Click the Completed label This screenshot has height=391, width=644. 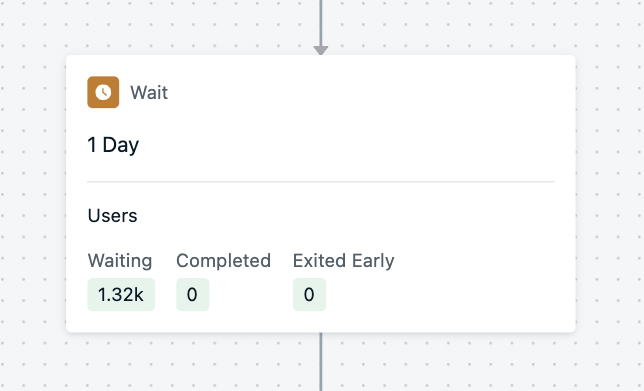(x=223, y=260)
